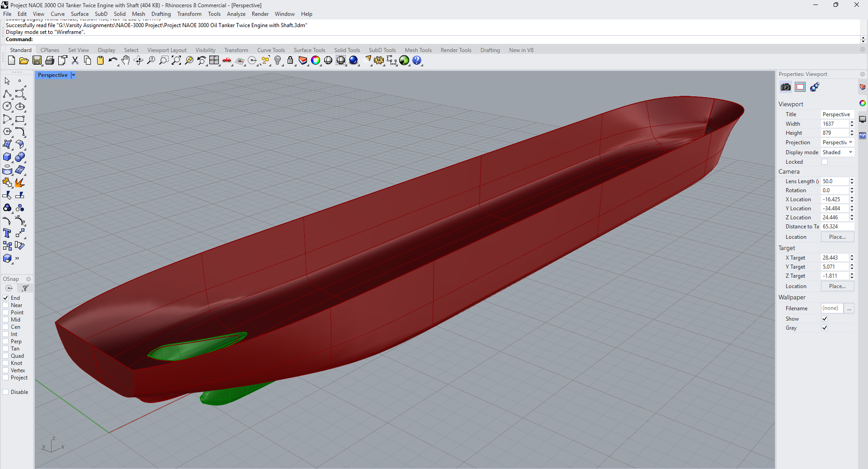Select the Text object tool

pyautogui.click(x=7, y=233)
